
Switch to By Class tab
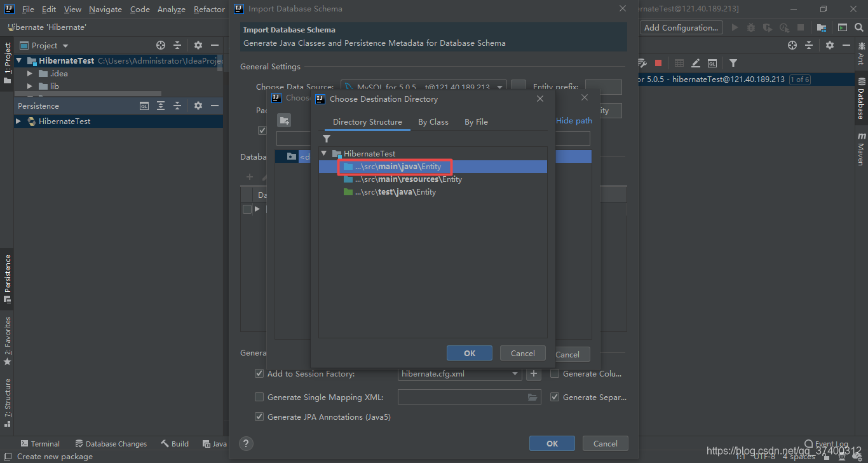pos(433,122)
